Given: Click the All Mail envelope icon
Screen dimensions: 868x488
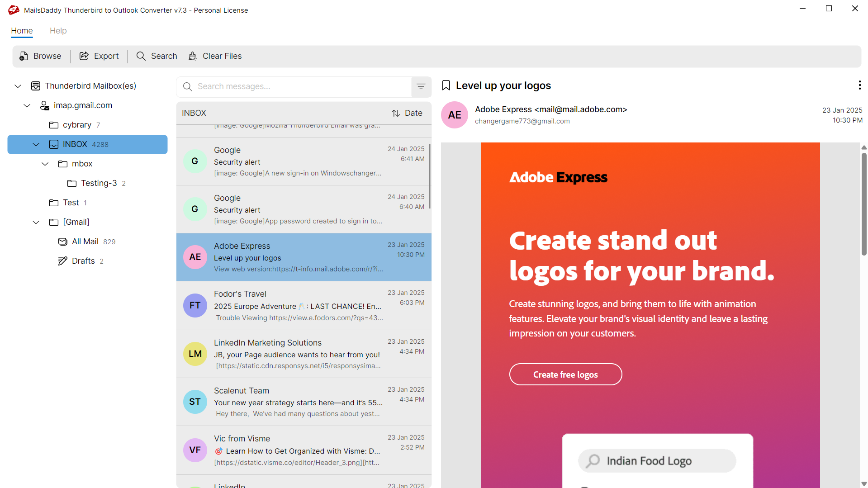Looking at the screenshot, I should pyautogui.click(x=63, y=242).
